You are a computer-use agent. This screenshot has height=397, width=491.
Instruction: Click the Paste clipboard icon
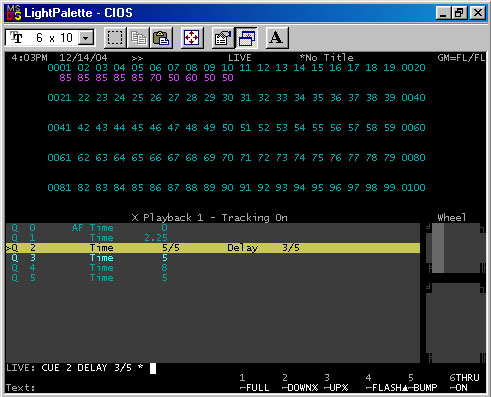coord(161,38)
